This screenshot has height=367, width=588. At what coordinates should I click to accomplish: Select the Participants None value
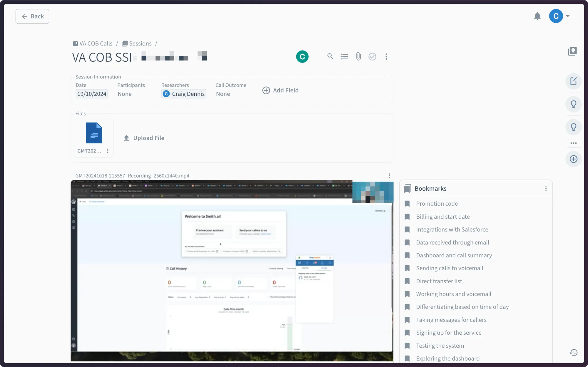(125, 94)
